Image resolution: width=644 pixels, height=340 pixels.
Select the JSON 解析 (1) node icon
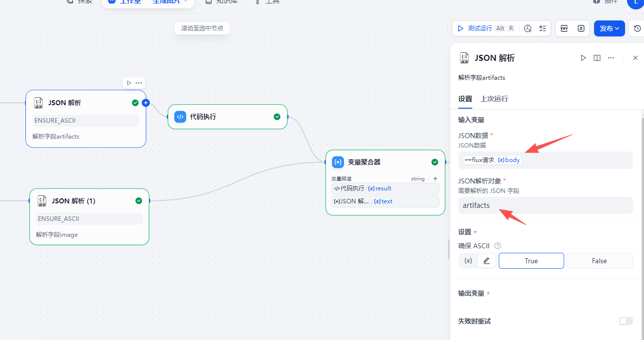pyautogui.click(x=42, y=201)
